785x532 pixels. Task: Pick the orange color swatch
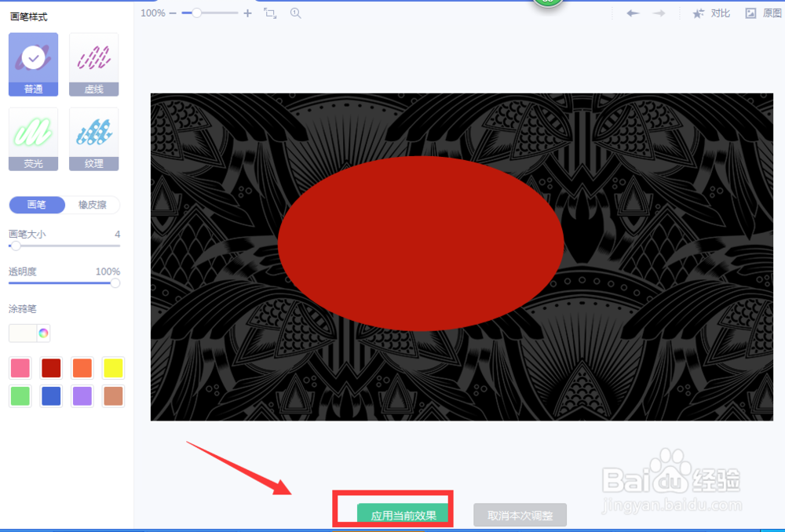coord(82,368)
